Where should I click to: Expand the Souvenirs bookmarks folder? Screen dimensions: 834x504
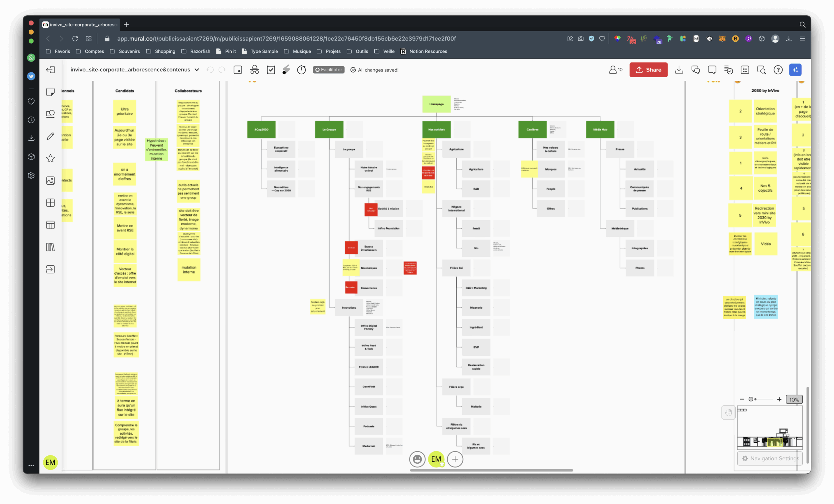pos(125,51)
